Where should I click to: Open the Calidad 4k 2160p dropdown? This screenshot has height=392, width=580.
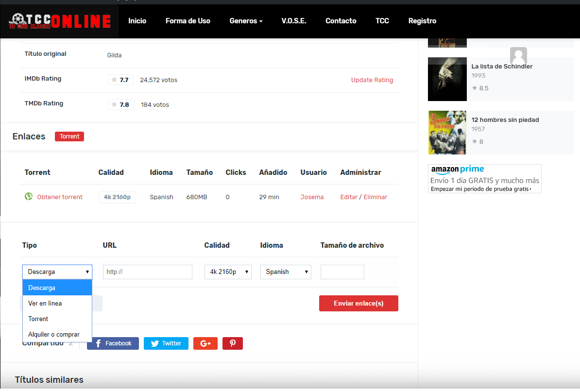228,272
